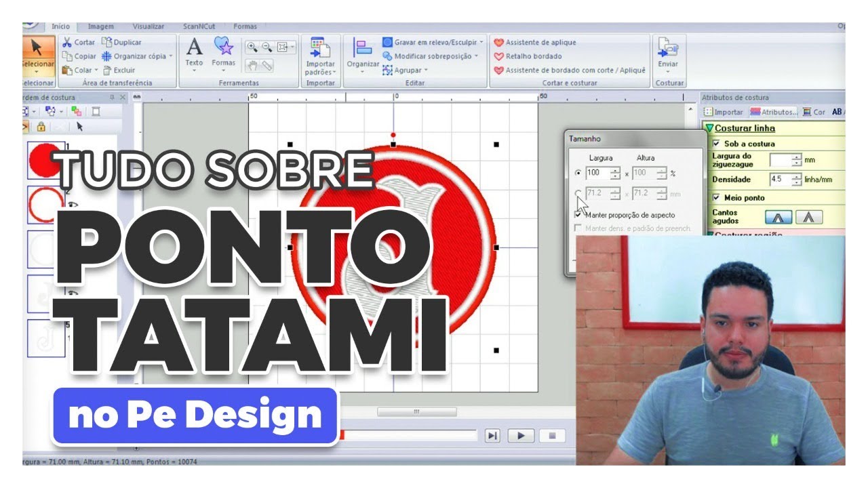Screen dimensions: 868x488
Task: Open the Texto dropdown arrow
Action: click(195, 70)
